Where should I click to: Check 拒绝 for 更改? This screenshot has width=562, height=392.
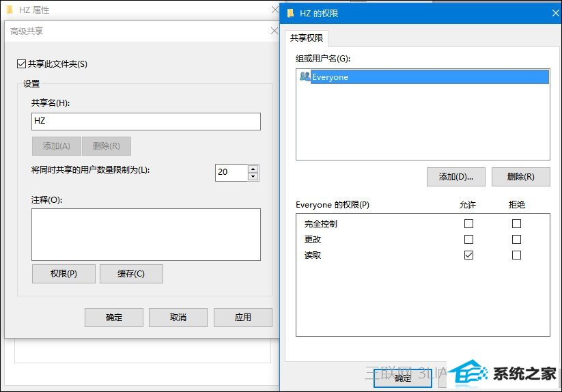click(x=516, y=239)
